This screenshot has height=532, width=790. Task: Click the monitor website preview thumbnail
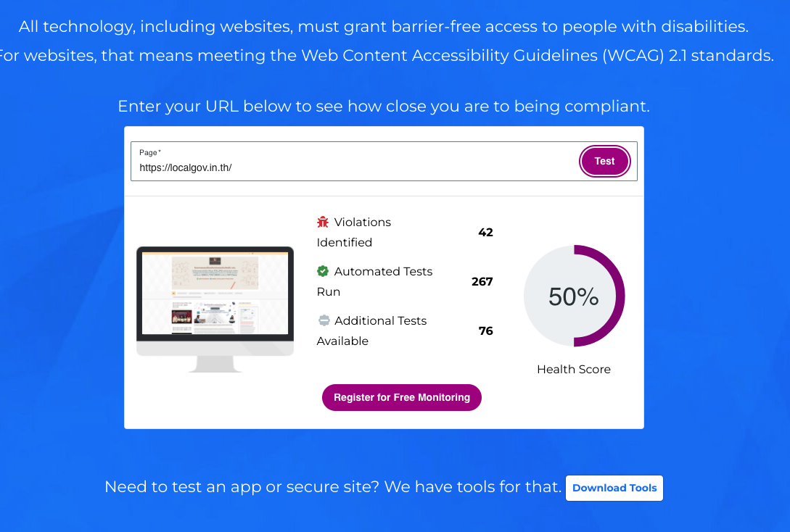215,309
